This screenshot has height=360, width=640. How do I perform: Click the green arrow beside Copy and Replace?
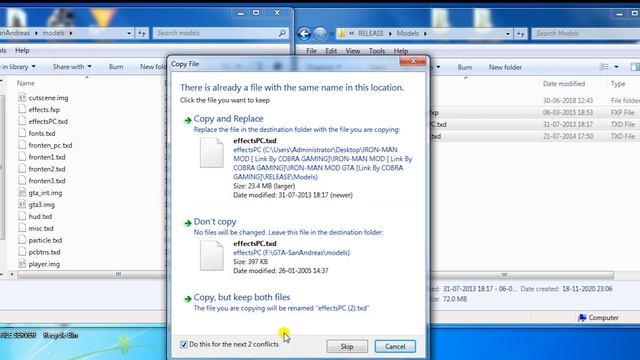pyautogui.click(x=188, y=120)
